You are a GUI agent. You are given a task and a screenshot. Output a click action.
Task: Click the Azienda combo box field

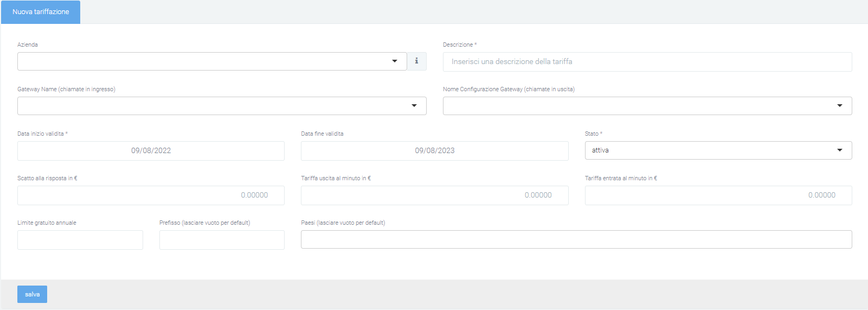tap(212, 61)
